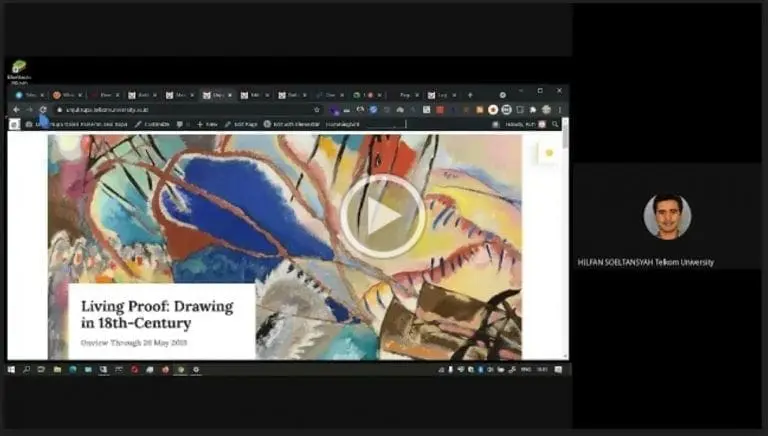Play the video over the abstract painting

[x=383, y=216]
